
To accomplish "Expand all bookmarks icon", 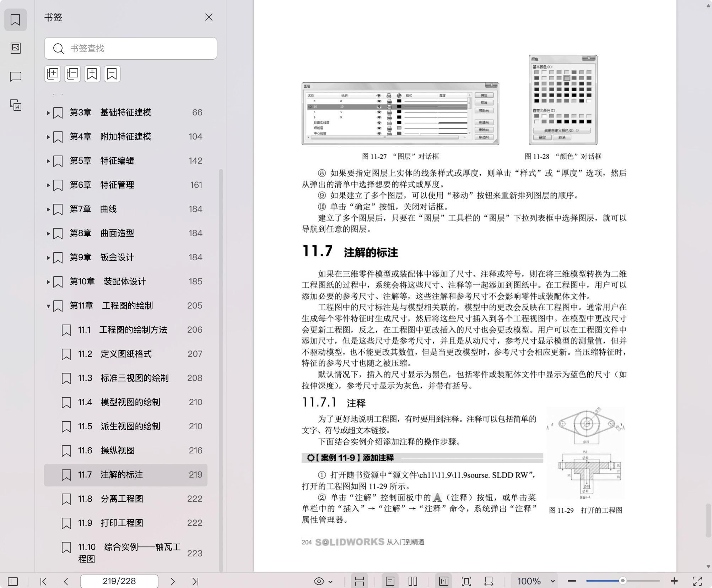I will (x=53, y=74).
